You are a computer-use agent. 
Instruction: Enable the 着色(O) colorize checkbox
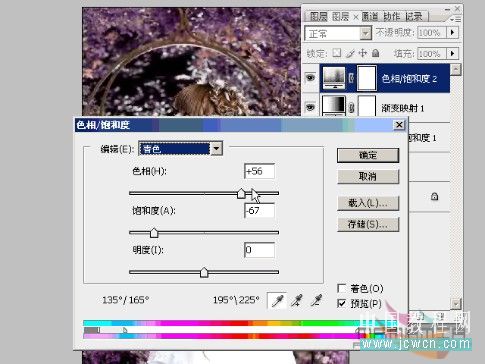pos(342,288)
